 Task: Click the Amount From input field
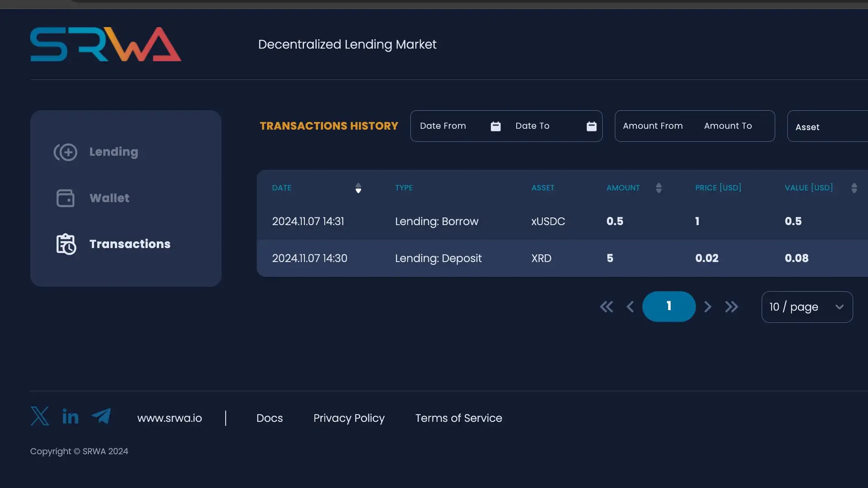(652, 126)
